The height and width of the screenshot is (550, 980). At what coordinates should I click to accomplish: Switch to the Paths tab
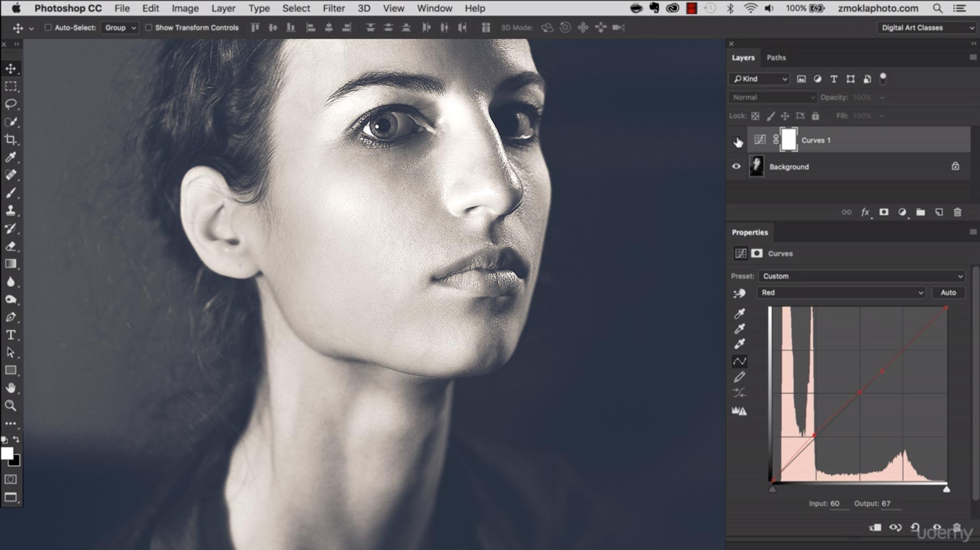click(x=776, y=58)
